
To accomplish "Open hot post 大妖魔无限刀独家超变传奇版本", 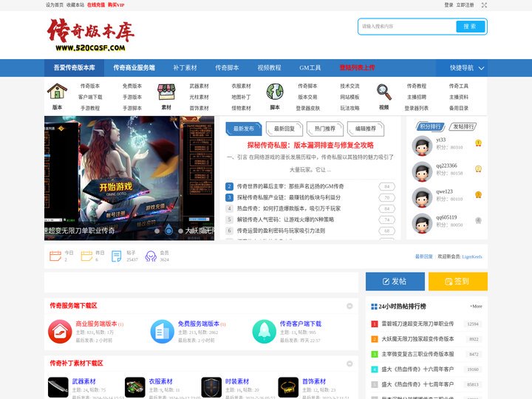I will (x=417, y=339).
